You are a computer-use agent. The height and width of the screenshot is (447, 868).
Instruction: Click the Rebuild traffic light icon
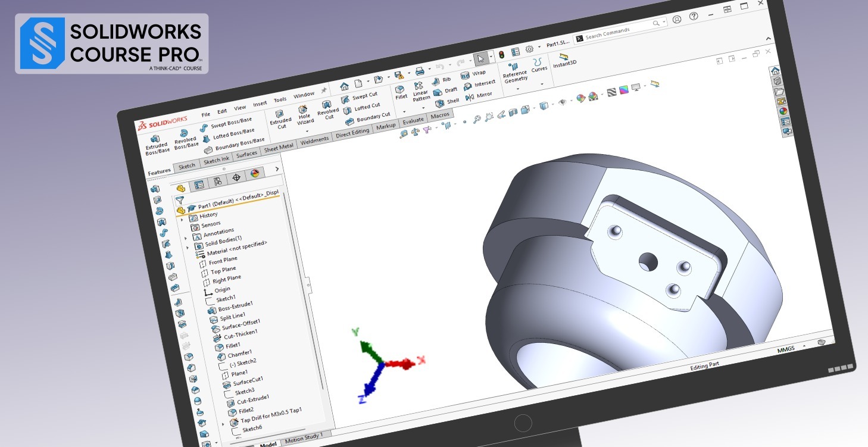502,54
